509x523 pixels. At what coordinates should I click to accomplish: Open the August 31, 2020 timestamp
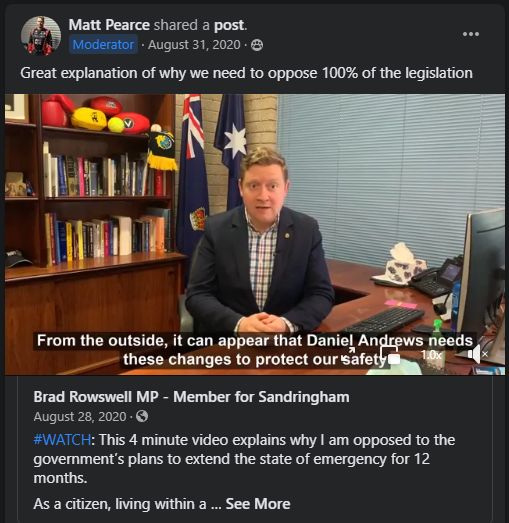click(x=194, y=45)
